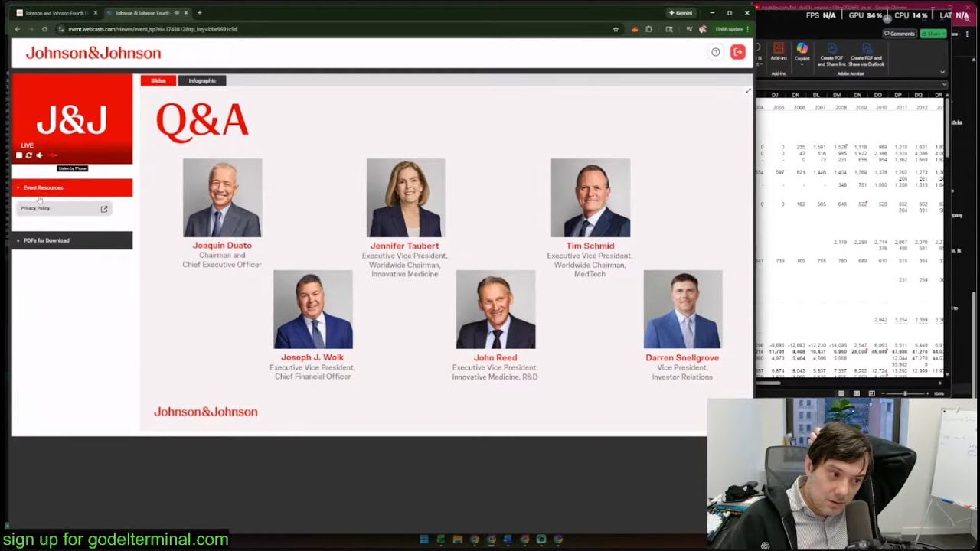Select column DN header in Excel
Viewport: 980px width, 551px height.
(857, 95)
